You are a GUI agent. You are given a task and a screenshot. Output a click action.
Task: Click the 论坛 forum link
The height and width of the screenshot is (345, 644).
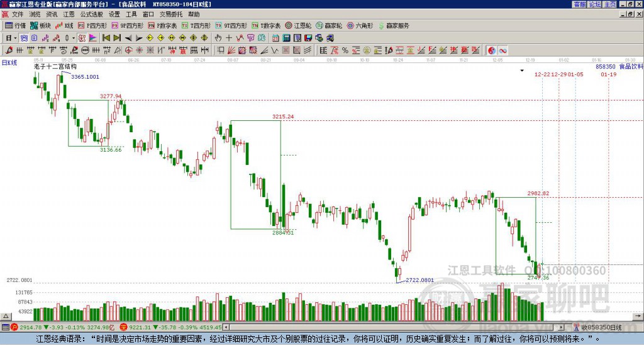(x=595, y=4)
